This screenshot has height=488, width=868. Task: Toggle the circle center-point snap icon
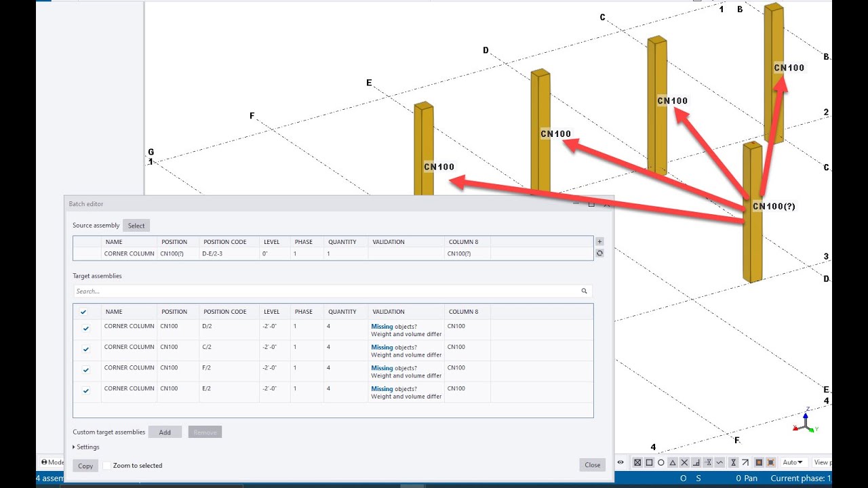coord(661,462)
